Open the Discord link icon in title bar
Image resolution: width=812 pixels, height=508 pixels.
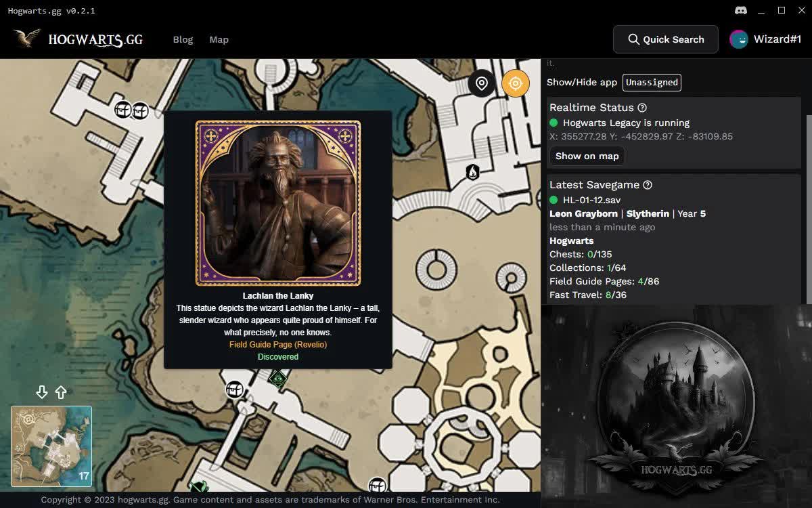coord(741,10)
